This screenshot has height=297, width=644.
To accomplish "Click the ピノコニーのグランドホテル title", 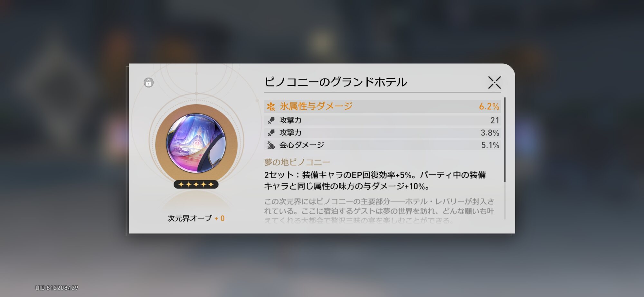I will click(336, 82).
